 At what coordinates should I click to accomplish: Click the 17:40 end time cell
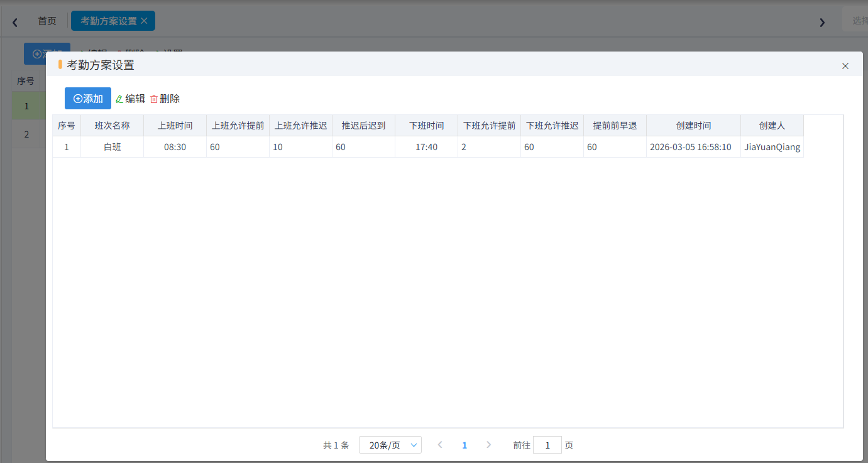[x=427, y=147]
